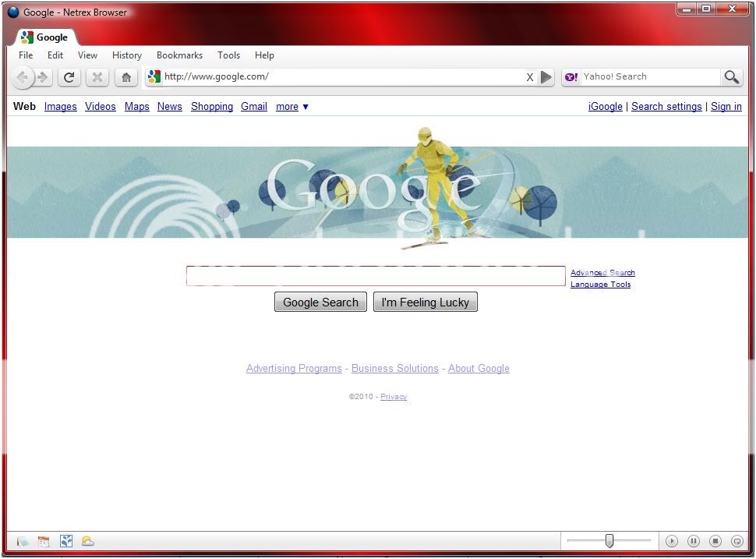Click the Go arrow in address bar

click(x=546, y=77)
